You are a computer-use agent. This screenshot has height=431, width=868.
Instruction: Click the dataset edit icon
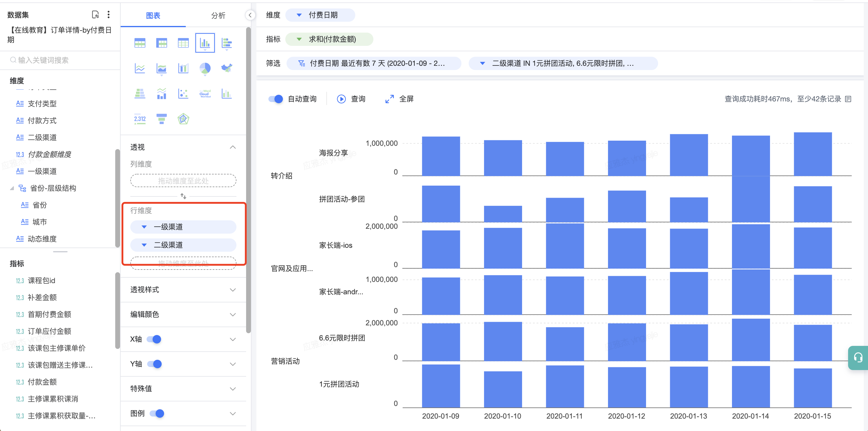pyautogui.click(x=95, y=14)
